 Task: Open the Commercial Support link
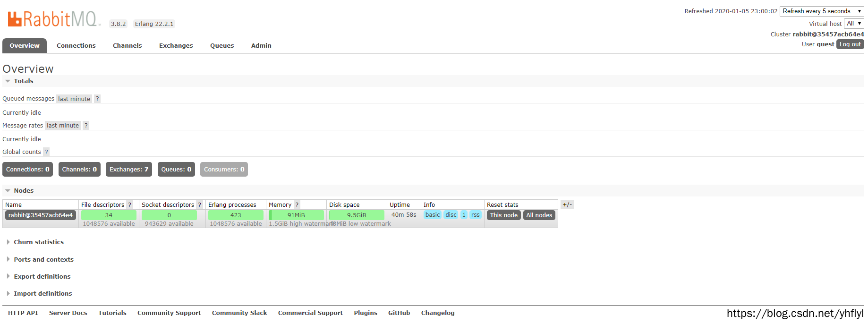[310, 313]
